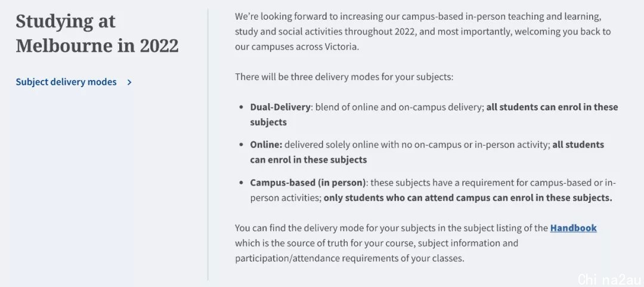Click the bullet dot before Campus-based
Screen dimensions: 644x287
(241, 183)
